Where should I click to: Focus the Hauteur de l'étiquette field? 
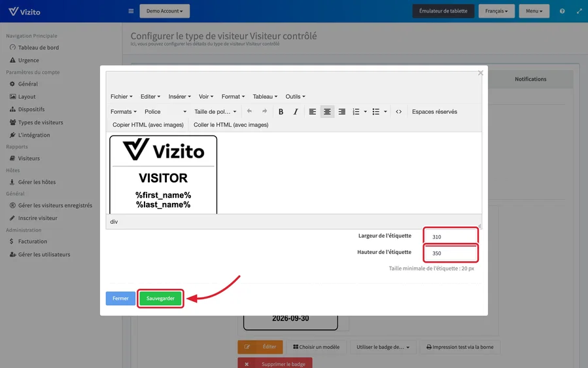(451, 253)
